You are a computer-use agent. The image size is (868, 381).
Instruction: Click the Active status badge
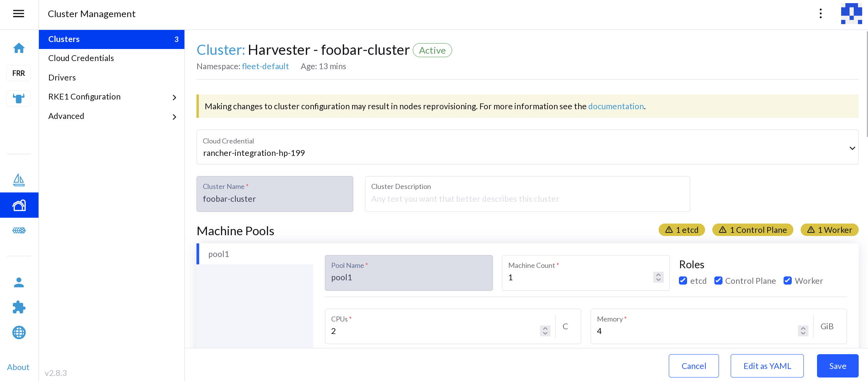tap(432, 50)
